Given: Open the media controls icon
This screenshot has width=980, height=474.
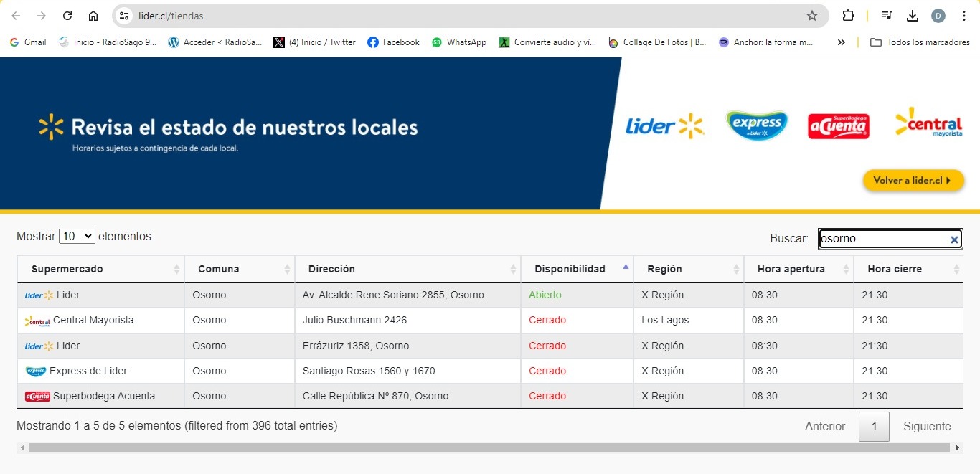Looking at the screenshot, I should point(887,16).
